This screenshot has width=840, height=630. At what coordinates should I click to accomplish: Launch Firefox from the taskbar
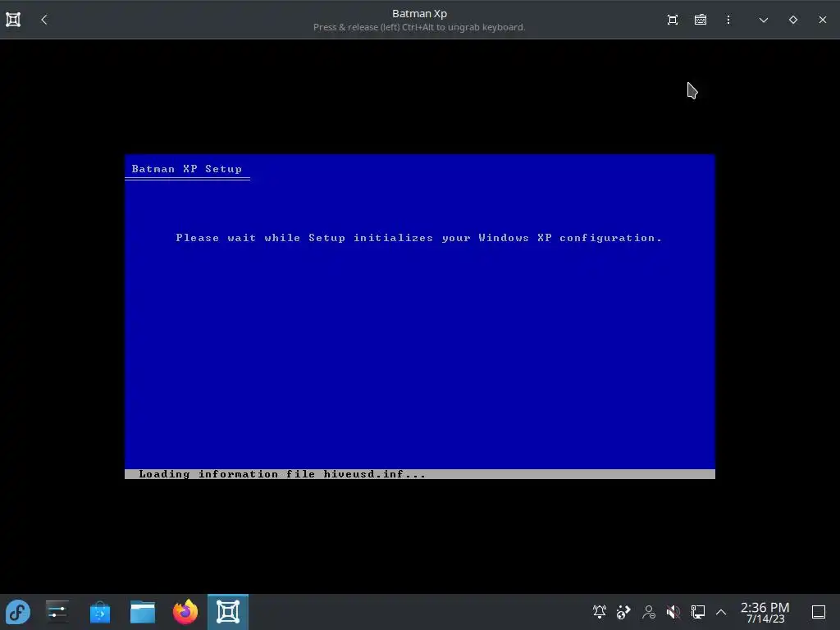(x=185, y=612)
